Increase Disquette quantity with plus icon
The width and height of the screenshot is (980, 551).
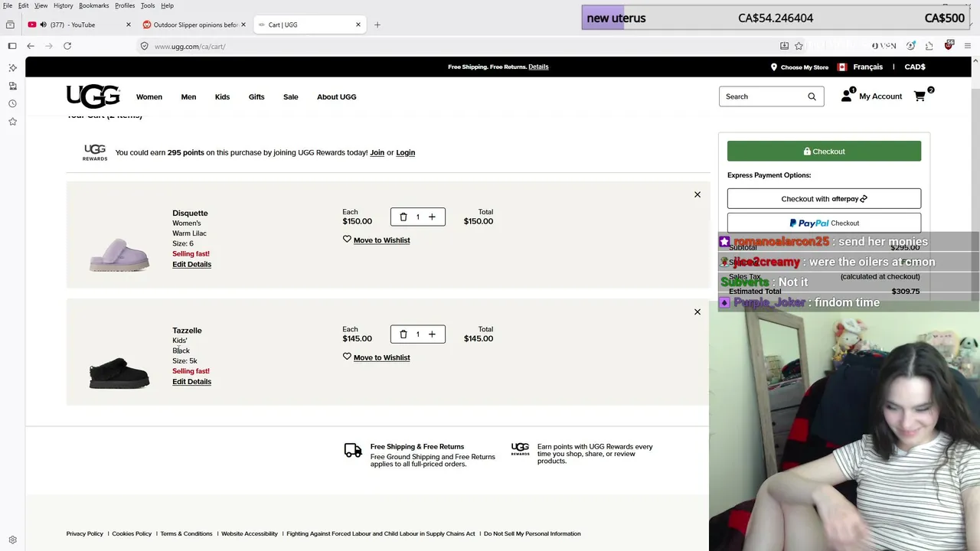pos(432,217)
